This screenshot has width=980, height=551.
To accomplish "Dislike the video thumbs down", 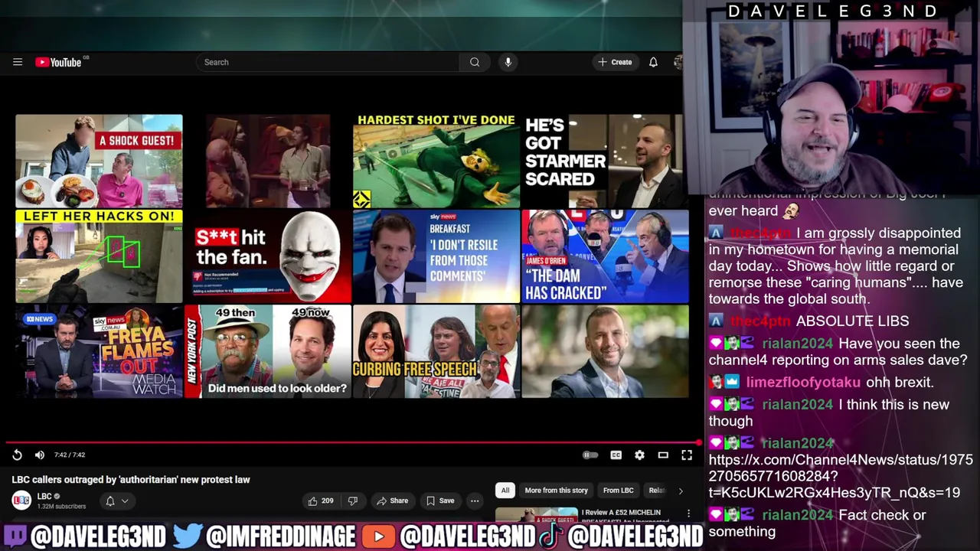I will click(353, 500).
